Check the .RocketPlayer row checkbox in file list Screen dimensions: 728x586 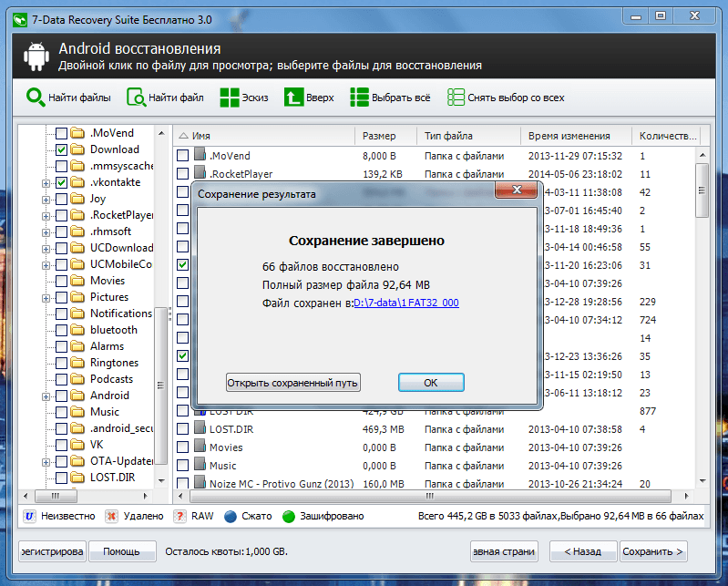coord(182,174)
